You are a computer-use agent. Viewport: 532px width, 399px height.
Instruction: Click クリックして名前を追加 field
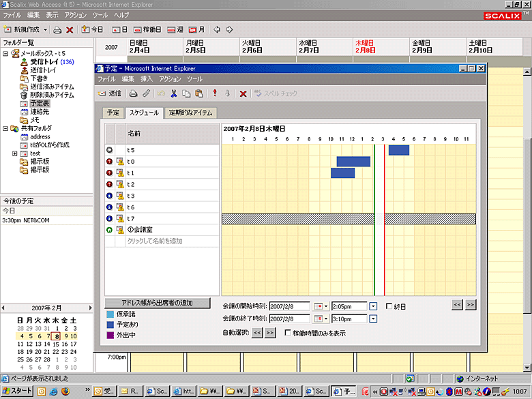[x=155, y=241]
